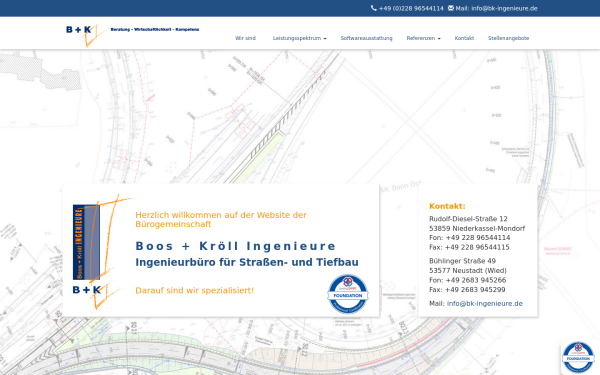Click the address 'Rudolf-Diesel-Straße 12'
600x375 pixels.
coord(468,219)
